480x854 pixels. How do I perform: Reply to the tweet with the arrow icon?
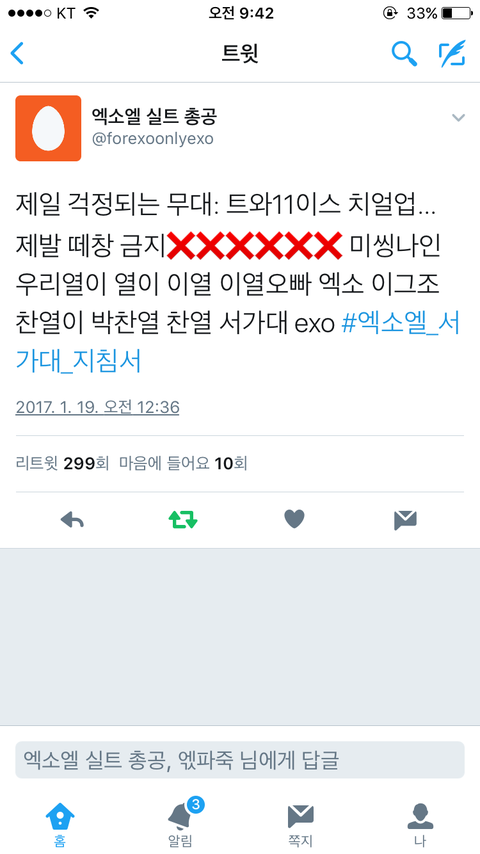(72, 520)
